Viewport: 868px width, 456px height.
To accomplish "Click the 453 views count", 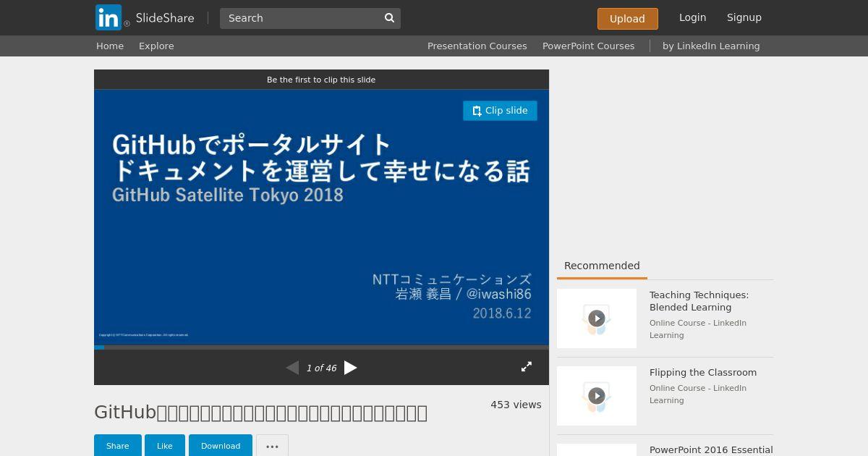I will pos(516,405).
